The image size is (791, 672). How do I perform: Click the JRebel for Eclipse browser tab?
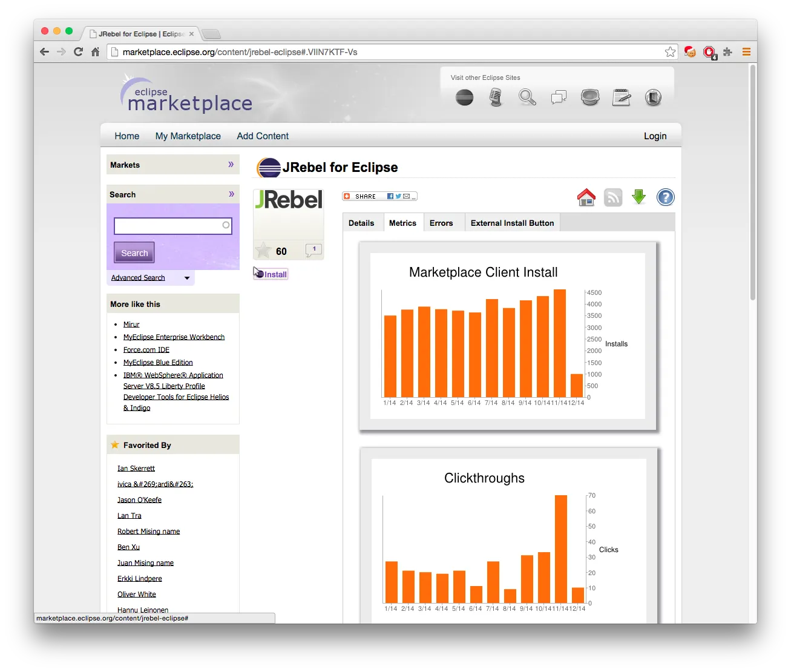tap(140, 34)
